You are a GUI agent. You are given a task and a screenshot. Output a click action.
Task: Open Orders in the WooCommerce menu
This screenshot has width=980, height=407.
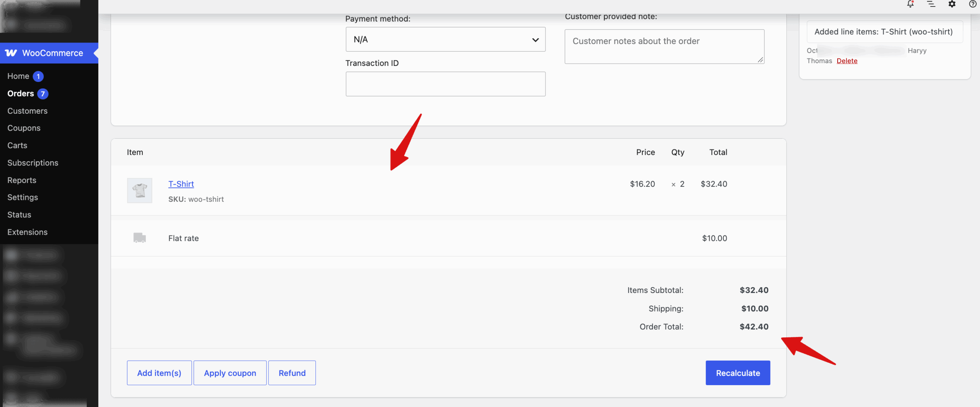point(20,93)
